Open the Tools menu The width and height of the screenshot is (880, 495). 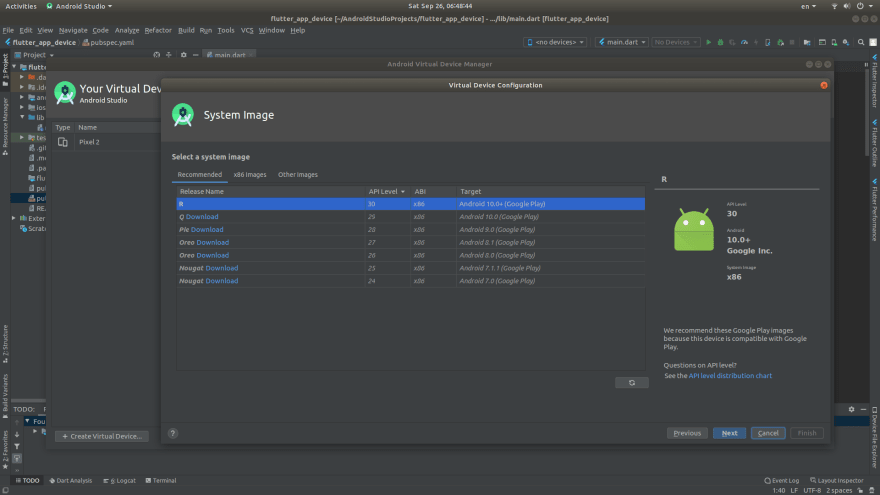click(226, 30)
